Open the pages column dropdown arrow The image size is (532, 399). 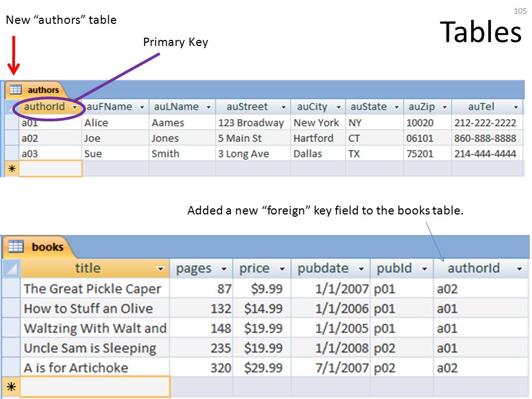click(224, 269)
